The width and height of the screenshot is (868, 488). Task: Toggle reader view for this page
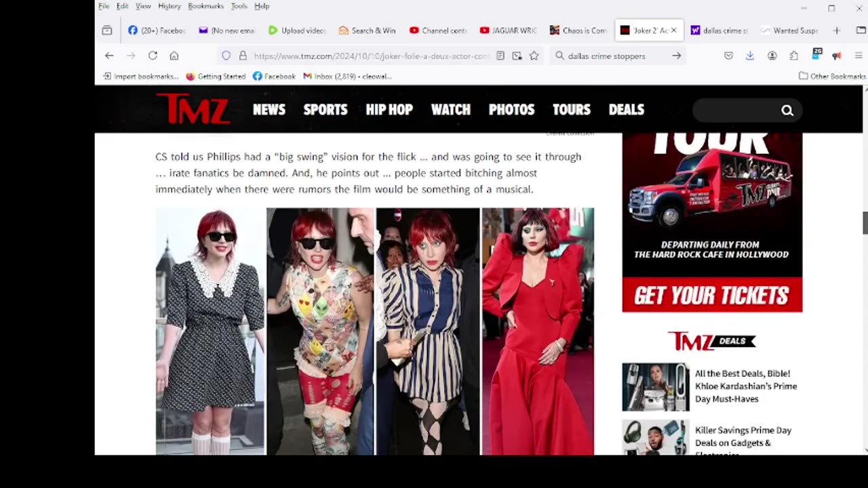coord(500,56)
